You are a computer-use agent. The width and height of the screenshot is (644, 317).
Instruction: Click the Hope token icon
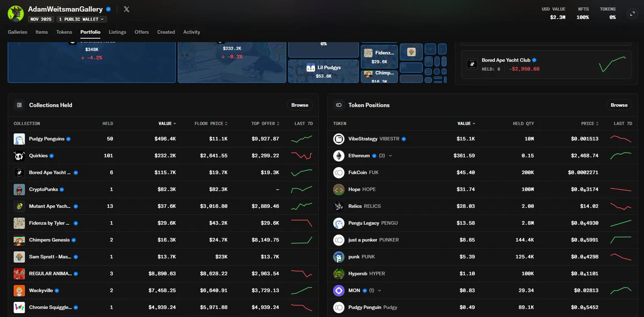click(339, 190)
